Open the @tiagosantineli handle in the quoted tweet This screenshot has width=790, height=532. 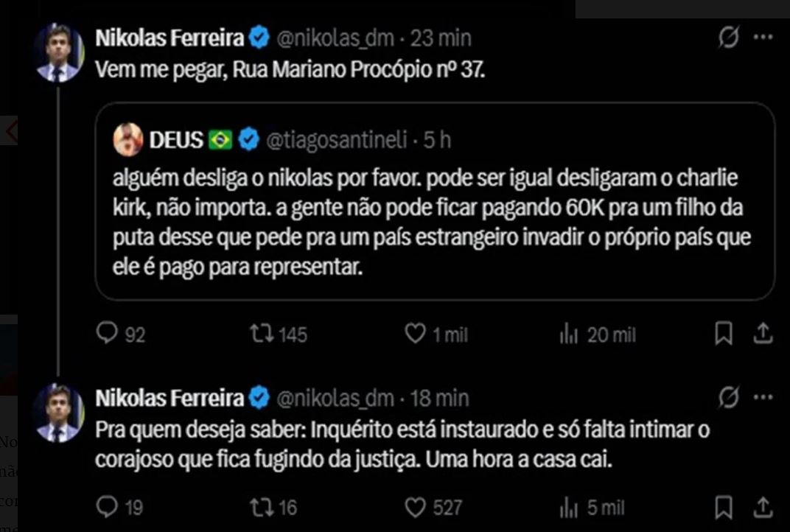pyautogui.click(x=338, y=140)
